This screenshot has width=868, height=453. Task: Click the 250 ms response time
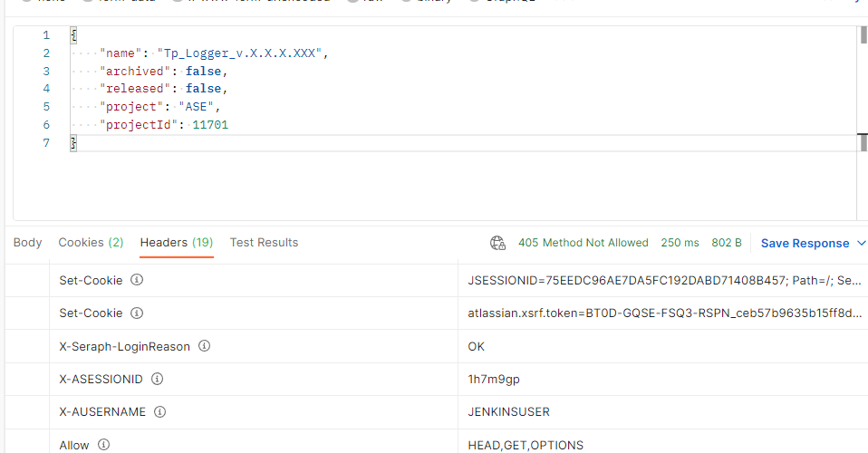click(x=680, y=243)
